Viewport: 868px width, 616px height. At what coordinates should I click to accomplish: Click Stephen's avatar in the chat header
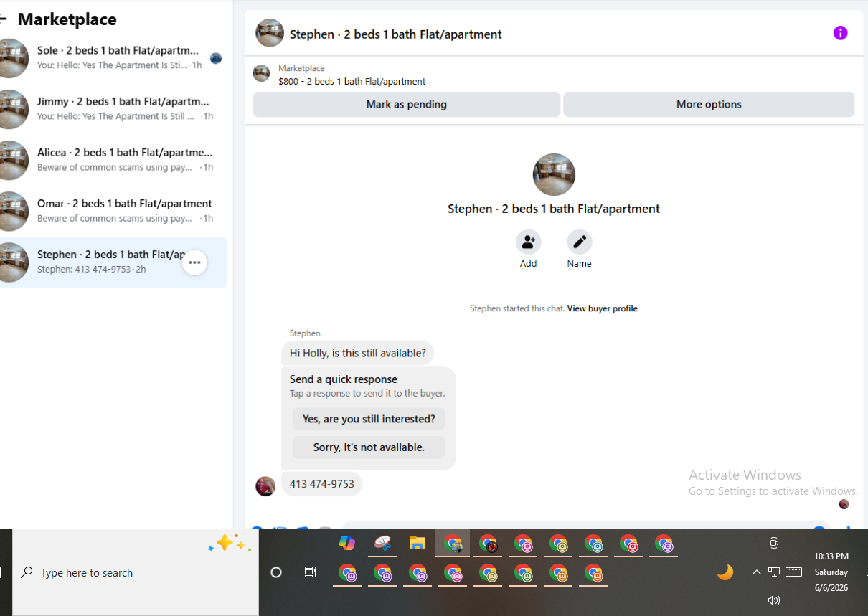(x=270, y=33)
